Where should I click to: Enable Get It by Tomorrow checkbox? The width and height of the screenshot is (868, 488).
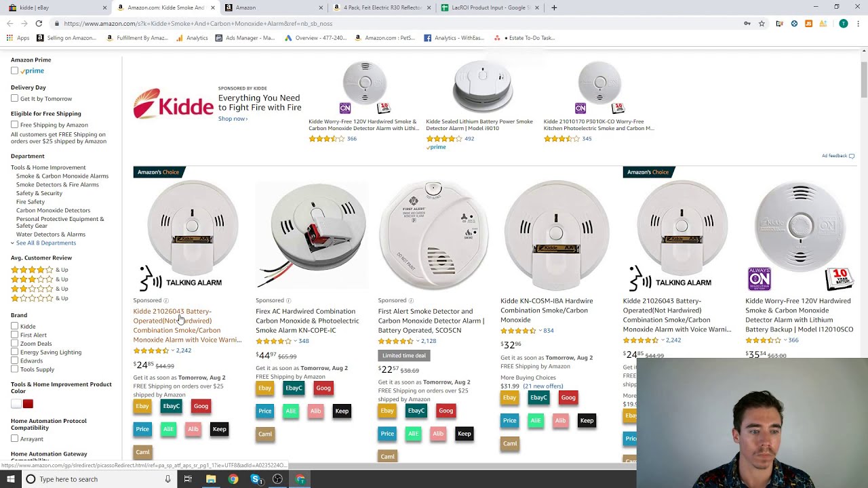coord(14,98)
